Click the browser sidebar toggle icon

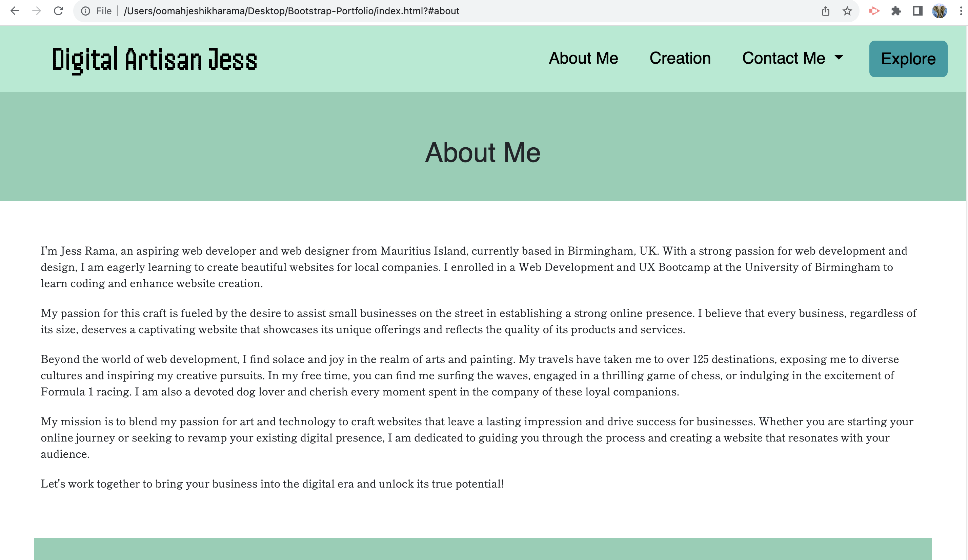pyautogui.click(x=917, y=12)
